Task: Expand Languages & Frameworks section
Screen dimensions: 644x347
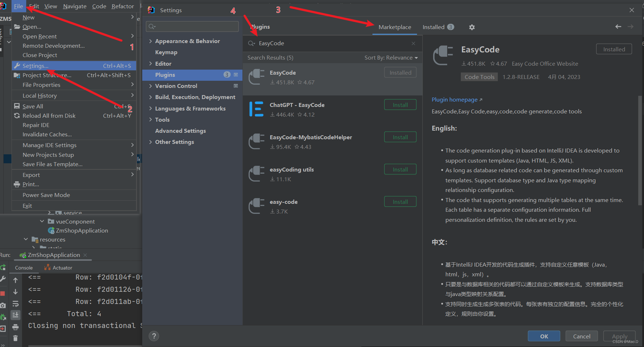Action: tap(150, 108)
